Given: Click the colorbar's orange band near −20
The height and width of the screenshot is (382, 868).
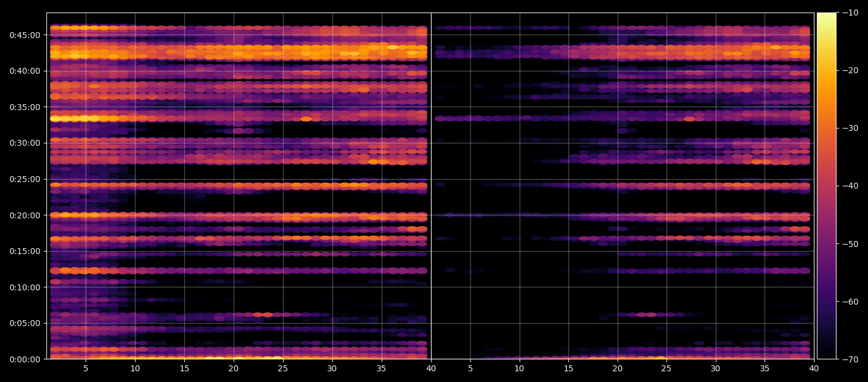Looking at the screenshot, I should (826, 70).
